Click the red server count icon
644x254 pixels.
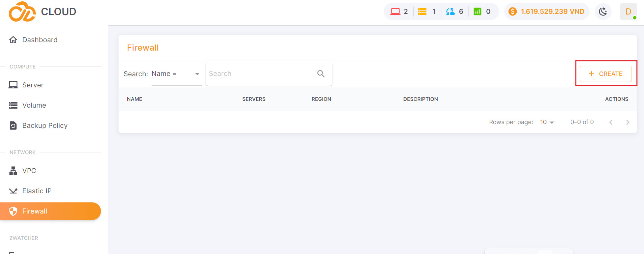pyautogui.click(x=395, y=11)
